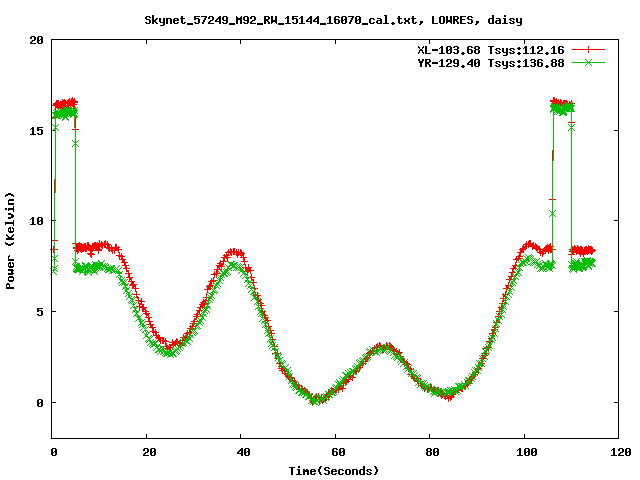The height and width of the screenshot is (480, 640).
Task: Click the curve trough near 25 seconds
Action: (170, 348)
